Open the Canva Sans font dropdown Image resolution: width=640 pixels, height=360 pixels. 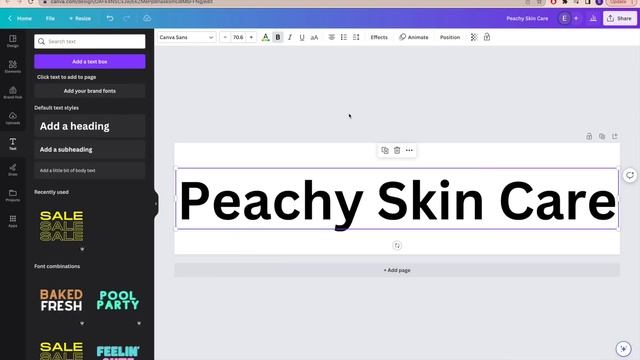[187, 37]
